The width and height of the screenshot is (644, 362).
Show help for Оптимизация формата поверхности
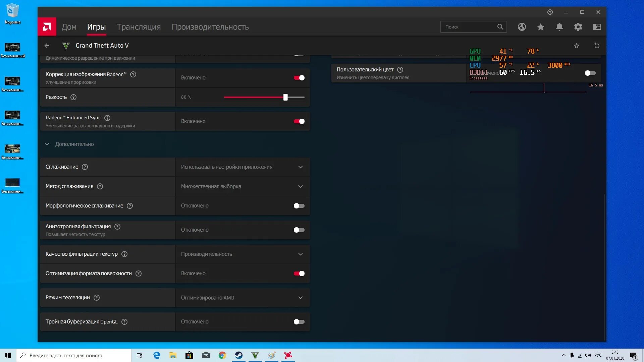tap(139, 274)
